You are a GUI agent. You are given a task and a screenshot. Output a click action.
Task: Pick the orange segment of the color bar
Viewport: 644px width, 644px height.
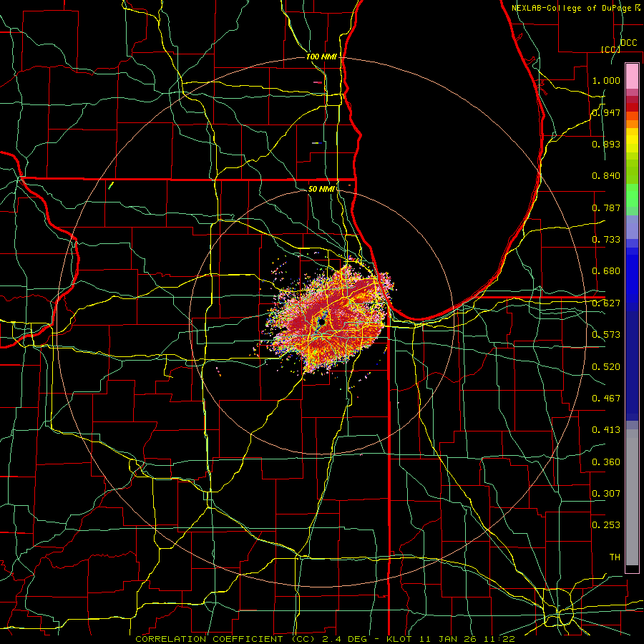point(632,124)
